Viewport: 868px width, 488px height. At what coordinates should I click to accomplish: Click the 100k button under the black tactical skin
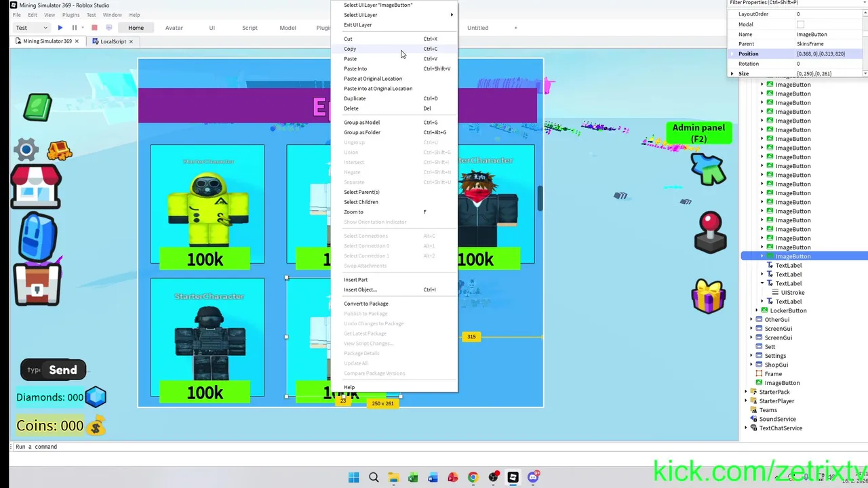(205, 392)
